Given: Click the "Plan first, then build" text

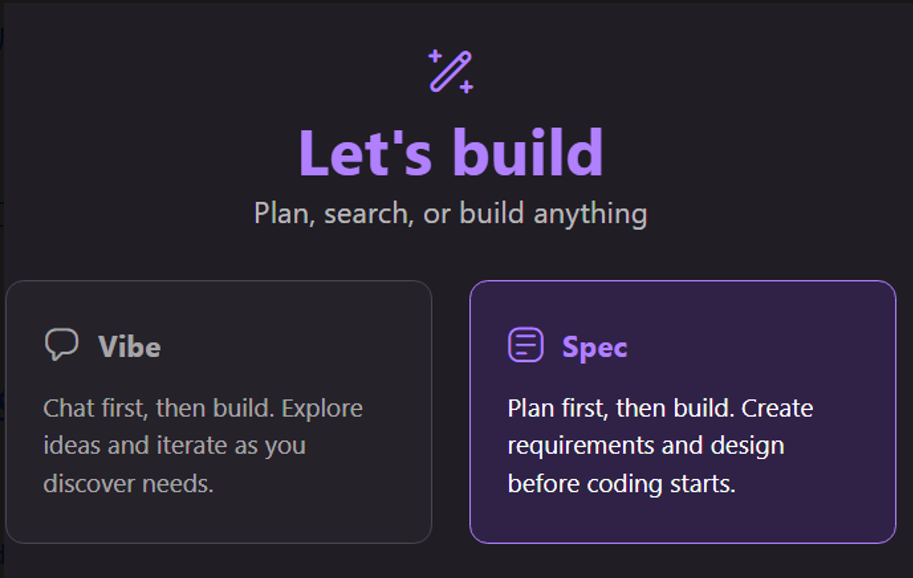Looking at the screenshot, I should (x=621, y=408).
